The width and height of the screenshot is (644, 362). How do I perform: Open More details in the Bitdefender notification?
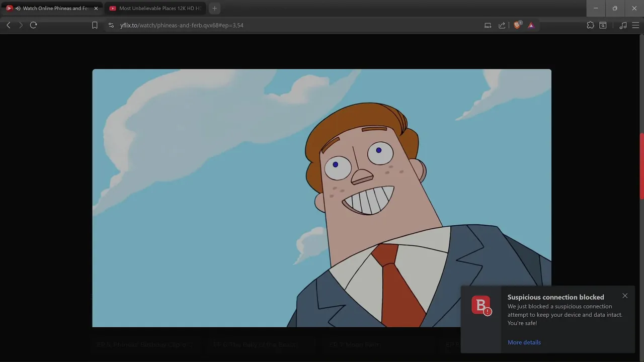click(524, 342)
